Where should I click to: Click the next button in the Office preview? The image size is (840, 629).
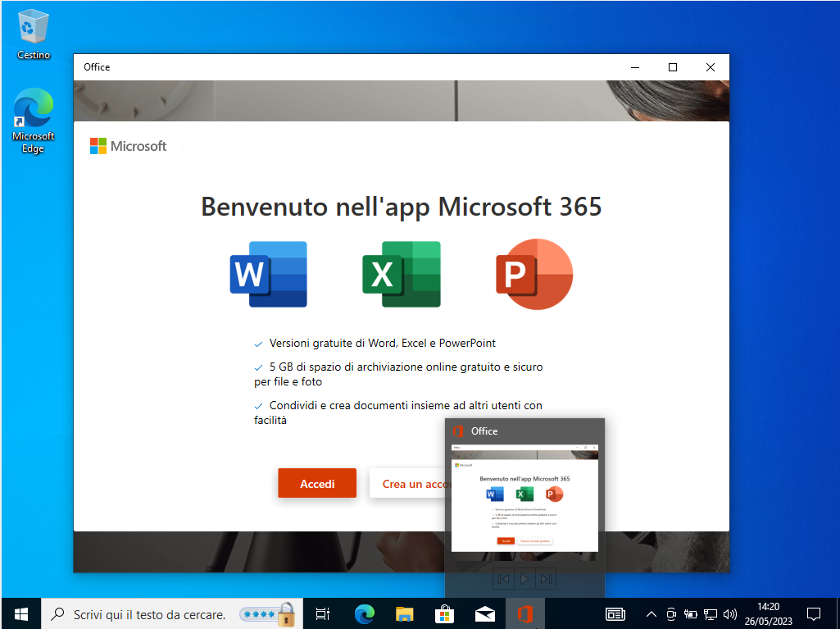point(546,579)
